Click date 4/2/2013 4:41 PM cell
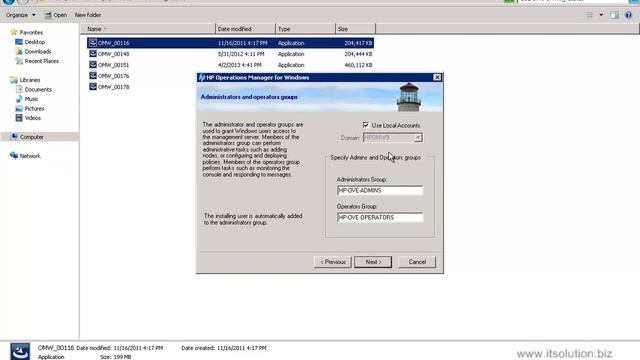The height and width of the screenshot is (360, 640). pyautogui.click(x=240, y=65)
